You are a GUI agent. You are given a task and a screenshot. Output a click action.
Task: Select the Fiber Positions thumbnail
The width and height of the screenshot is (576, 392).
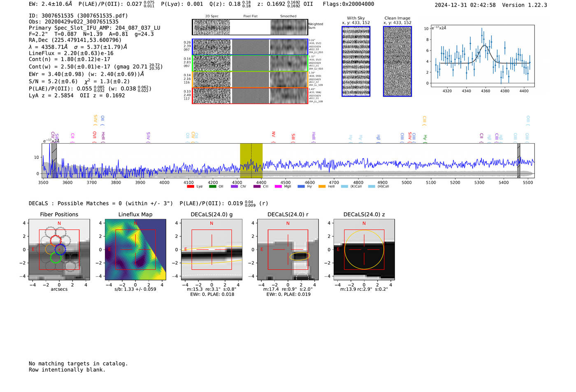59,250
